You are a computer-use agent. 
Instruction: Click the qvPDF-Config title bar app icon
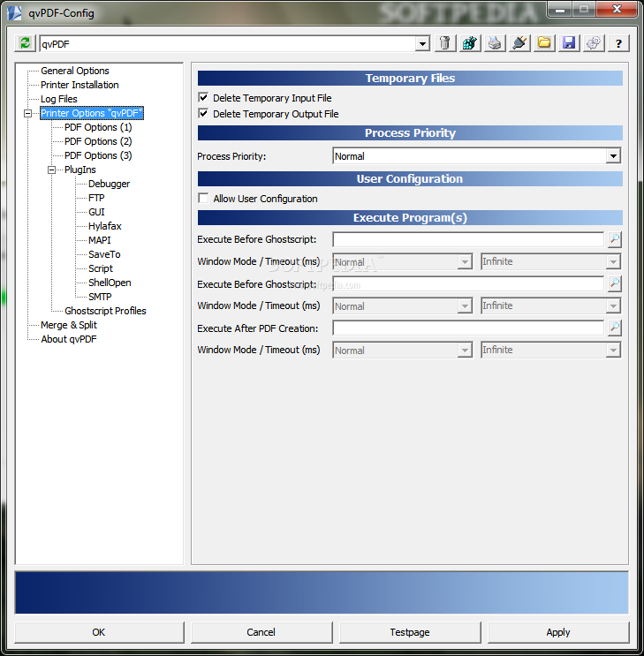tap(15, 13)
